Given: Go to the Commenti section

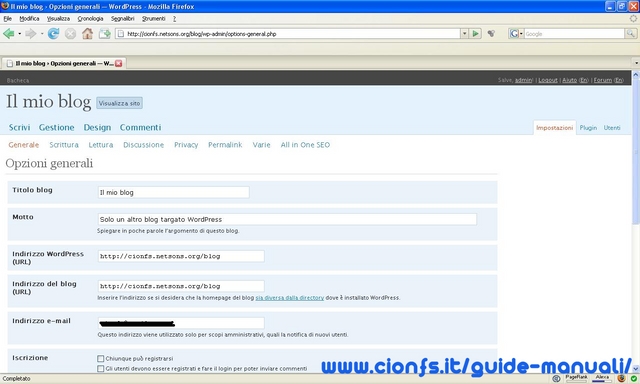Looking at the screenshot, I should tap(140, 127).
